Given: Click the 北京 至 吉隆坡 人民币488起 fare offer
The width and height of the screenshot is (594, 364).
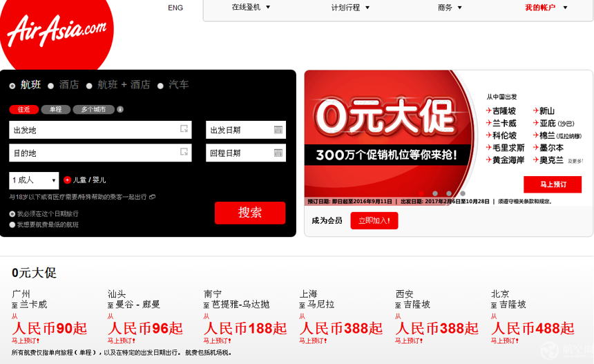Looking at the screenshot, I should coord(532,327).
